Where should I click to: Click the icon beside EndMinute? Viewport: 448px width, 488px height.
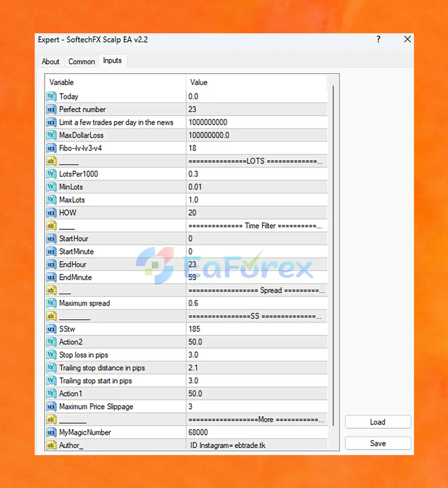pos(51,277)
